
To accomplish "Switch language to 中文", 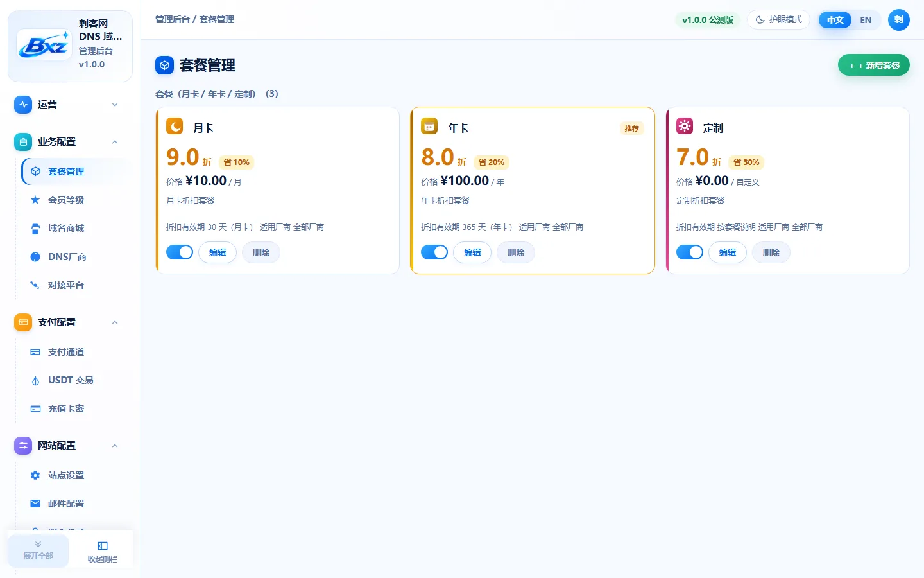I will tap(835, 20).
